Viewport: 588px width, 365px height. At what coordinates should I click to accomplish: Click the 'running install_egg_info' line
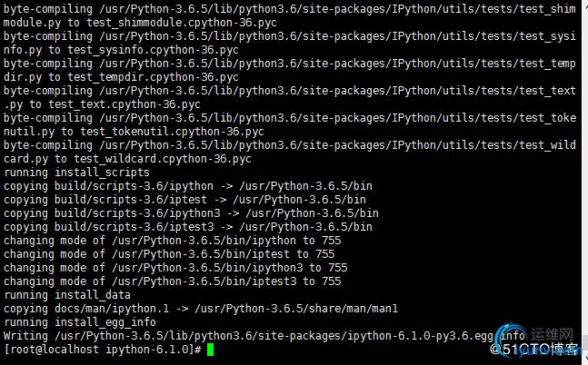(80, 322)
